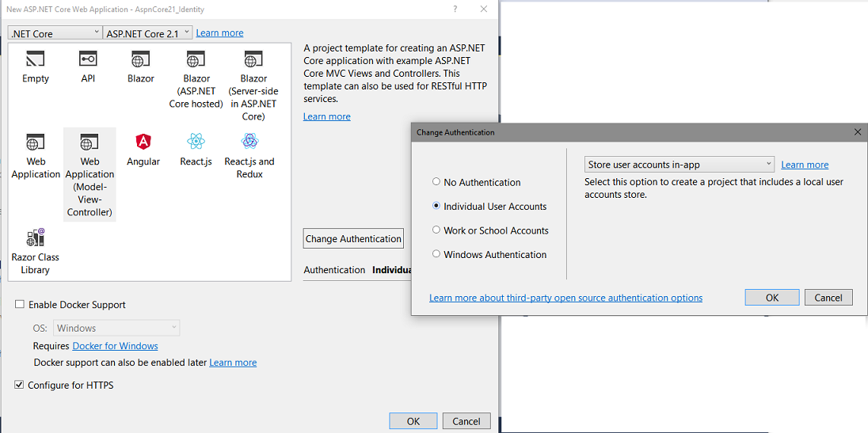Select Individual User Accounts radio option

click(x=436, y=206)
